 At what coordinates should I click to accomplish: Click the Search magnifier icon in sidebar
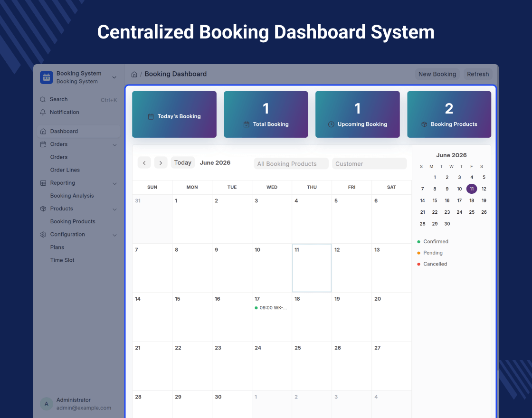pos(43,99)
